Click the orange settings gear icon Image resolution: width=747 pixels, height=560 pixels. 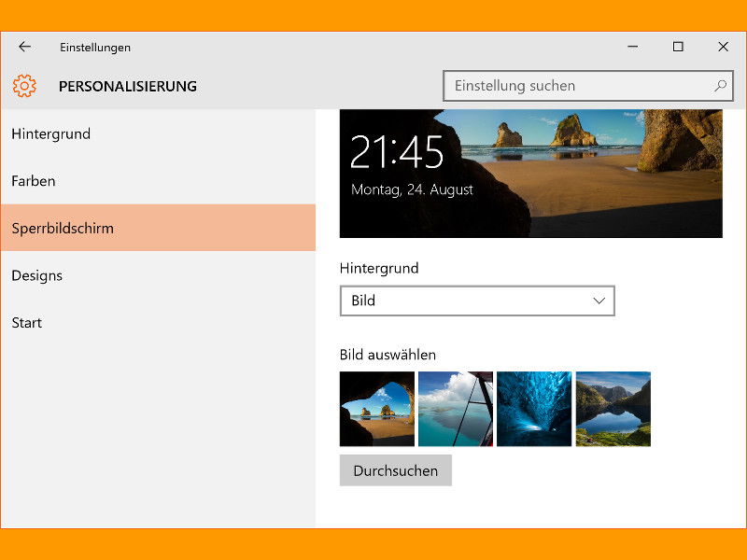[24, 86]
